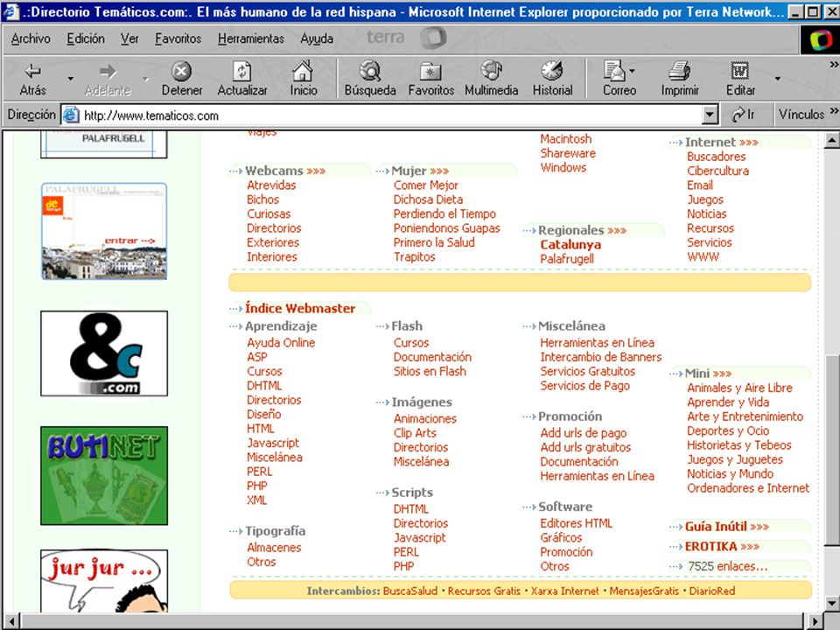Viewport: 840px width, 630px height.
Task: Open Sitios en Flash link
Action: pos(430,371)
